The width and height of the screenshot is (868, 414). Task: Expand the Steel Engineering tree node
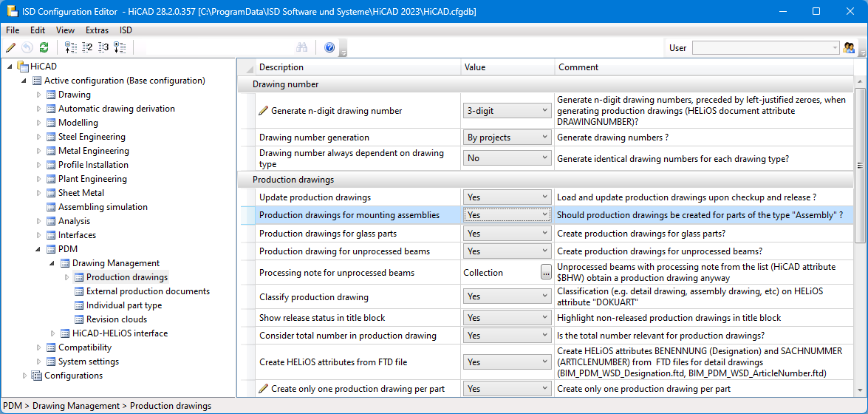coord(39,137)
